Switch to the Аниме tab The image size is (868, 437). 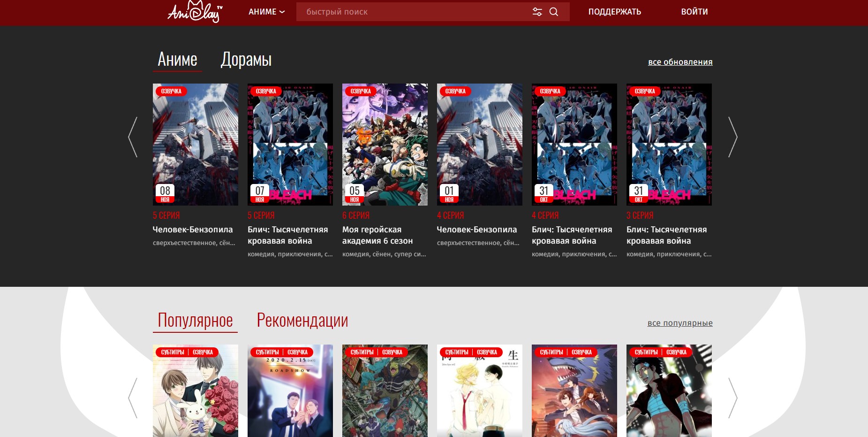177,60
